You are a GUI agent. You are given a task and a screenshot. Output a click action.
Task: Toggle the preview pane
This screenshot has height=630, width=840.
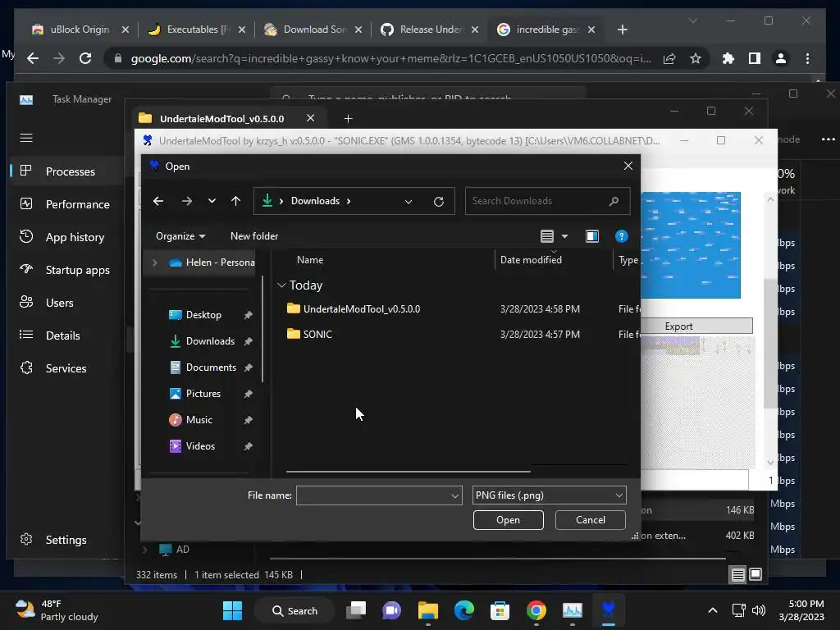[x=592, y=236]
